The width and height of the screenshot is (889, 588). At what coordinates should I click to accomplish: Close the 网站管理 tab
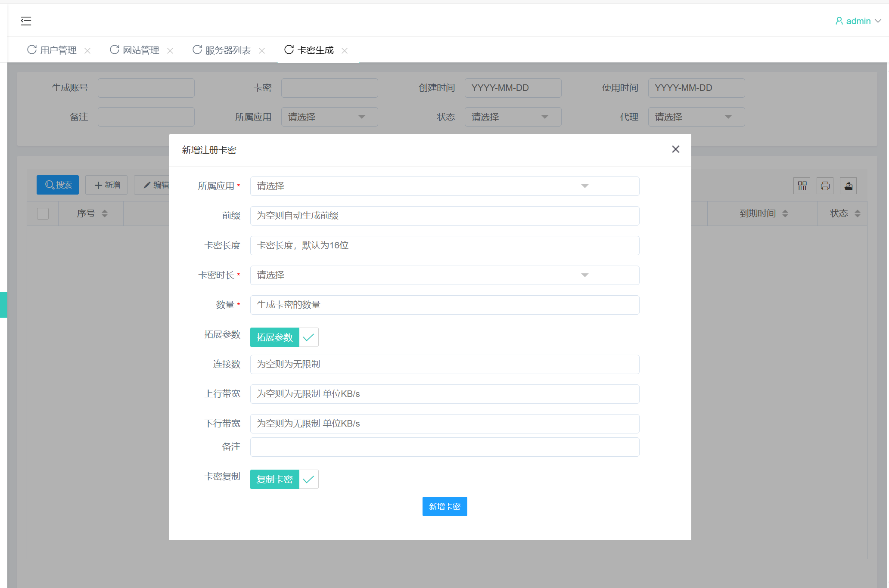coord(170,51)
